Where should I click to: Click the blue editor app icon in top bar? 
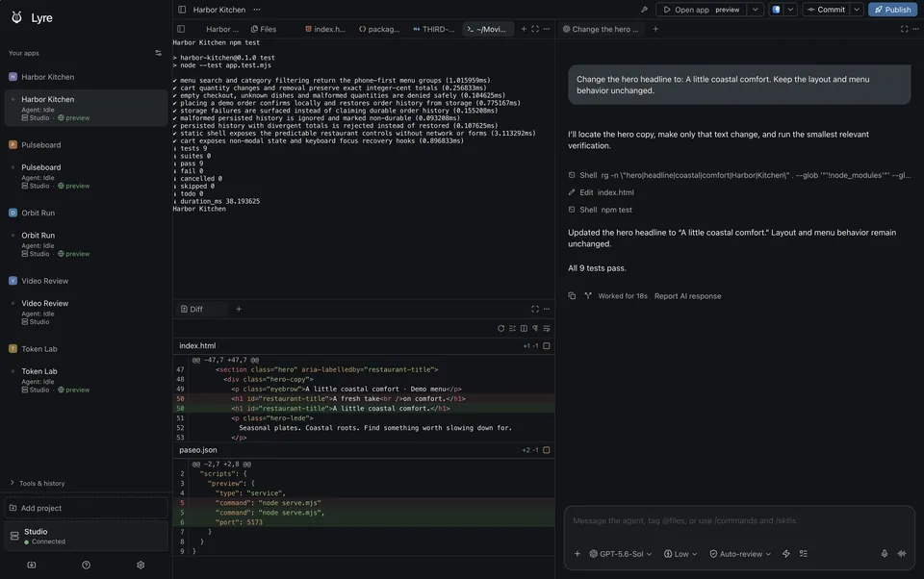point(776,10)
